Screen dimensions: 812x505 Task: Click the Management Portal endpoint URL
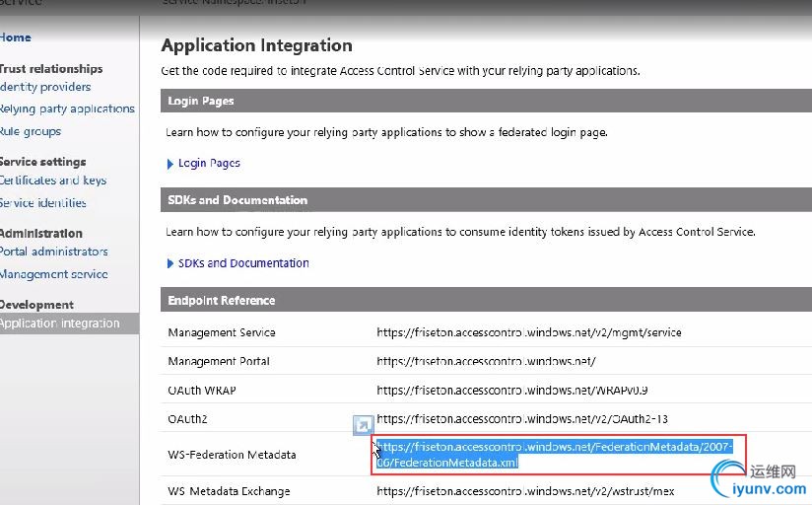[486, 361]
